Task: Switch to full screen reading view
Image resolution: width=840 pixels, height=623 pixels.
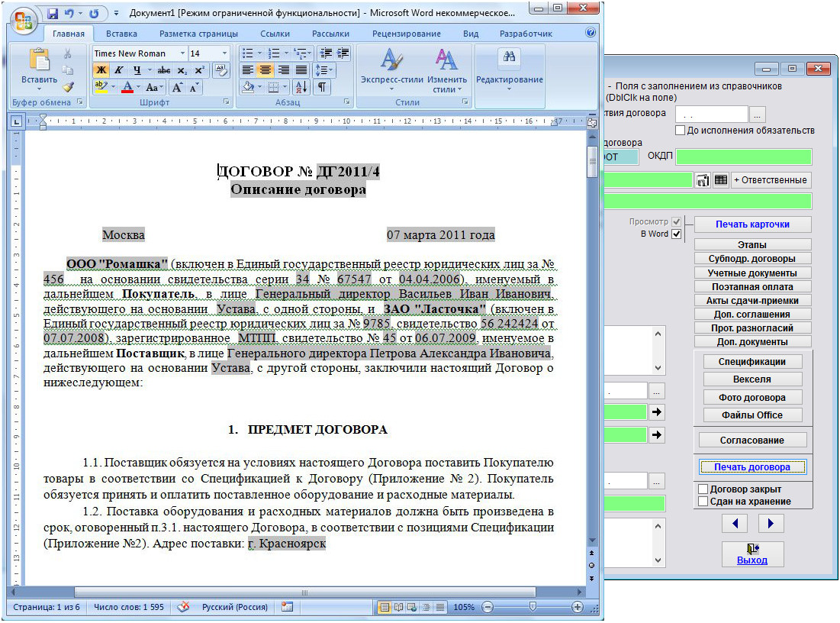Action: click(x=398, y=608)
